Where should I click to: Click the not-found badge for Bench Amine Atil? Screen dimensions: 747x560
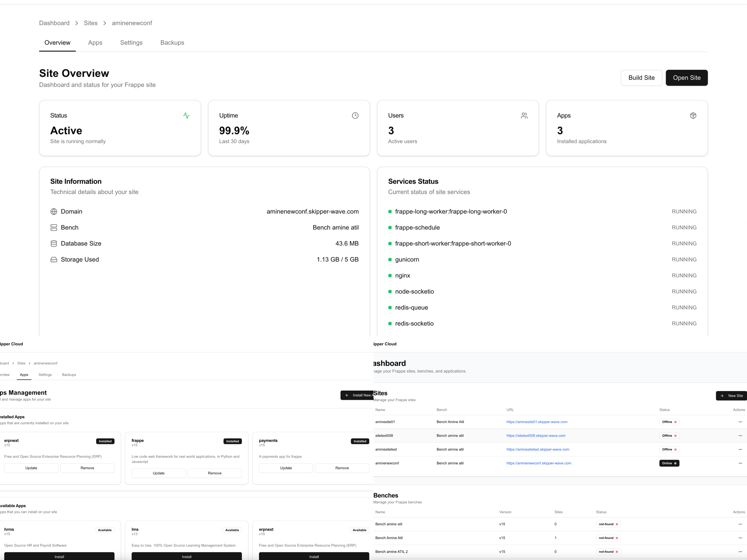pyautogui.click(x=608, y=538)
